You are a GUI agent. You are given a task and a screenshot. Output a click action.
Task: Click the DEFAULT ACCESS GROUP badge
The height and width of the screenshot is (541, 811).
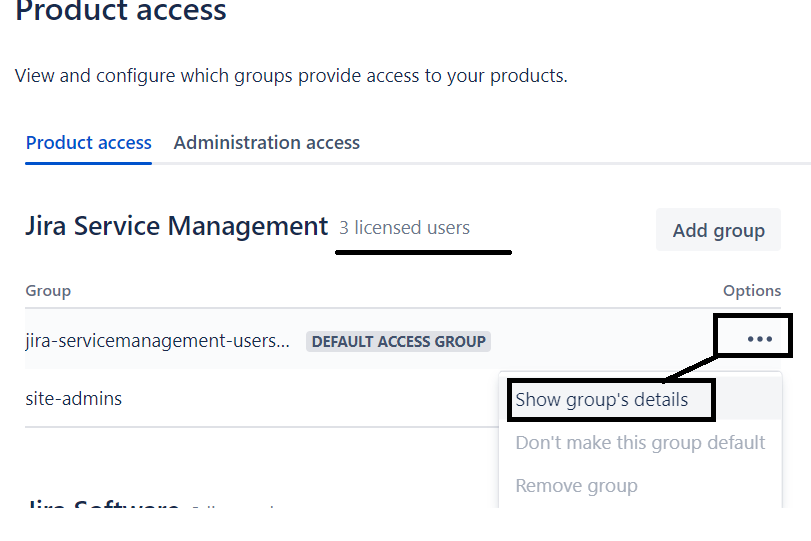point(398,341)
